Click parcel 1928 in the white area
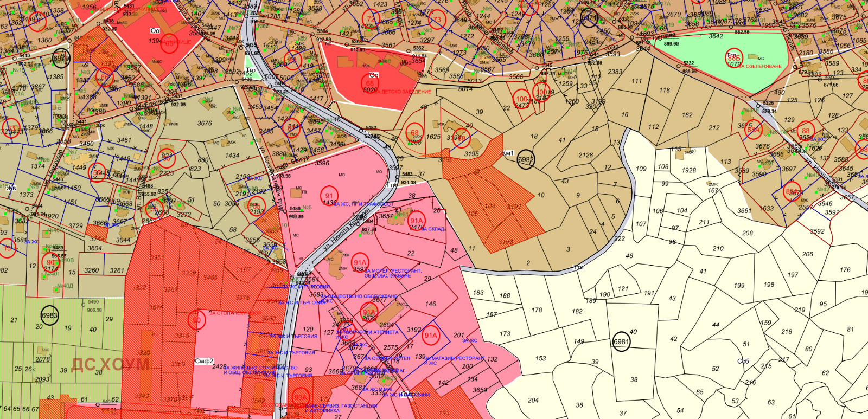This screenshot has width=868, height=419. coord(688,170)
